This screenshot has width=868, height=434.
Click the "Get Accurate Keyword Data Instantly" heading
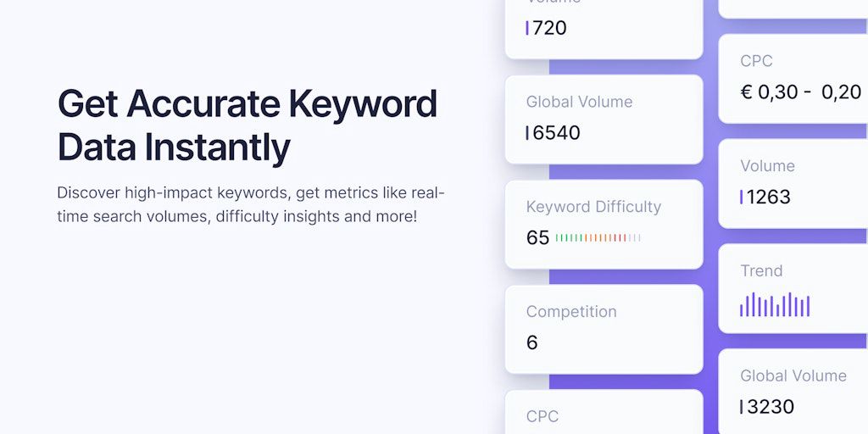(x=248, y=125)
